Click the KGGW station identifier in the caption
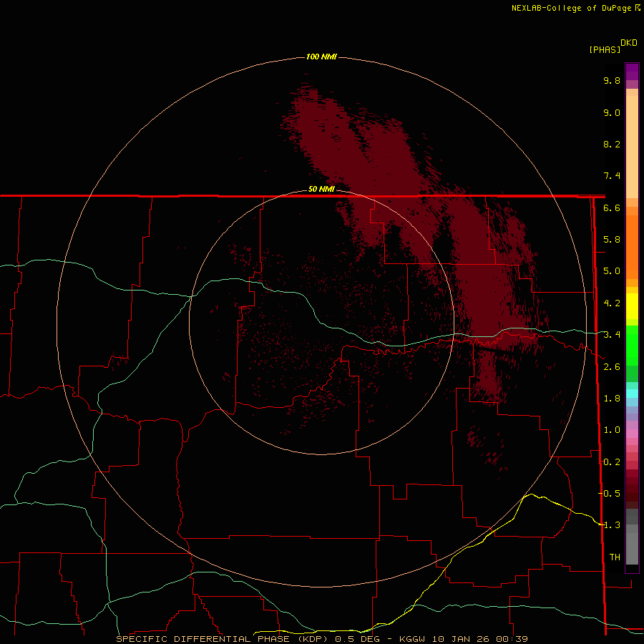 pos(412,639)
